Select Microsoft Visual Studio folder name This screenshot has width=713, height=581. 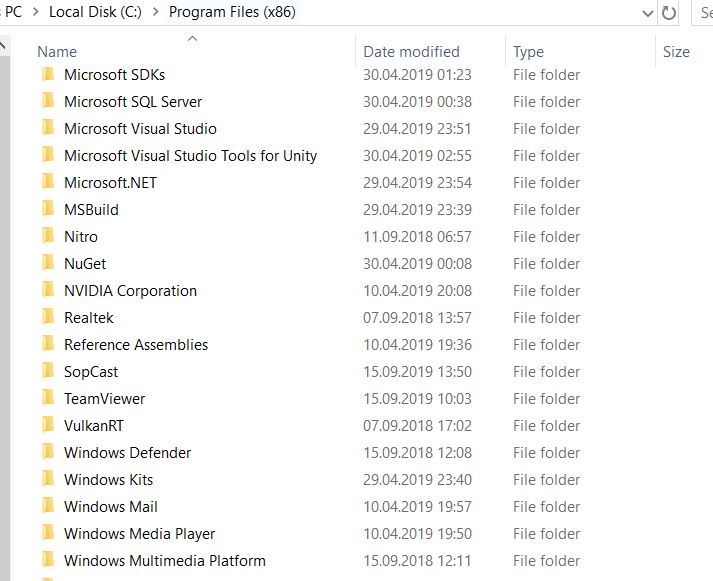click(x=140, y=129)
